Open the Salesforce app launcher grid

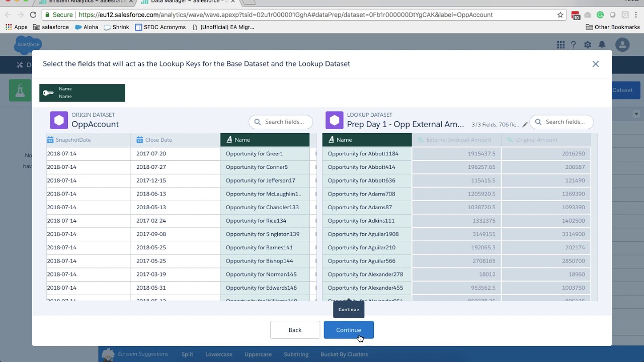coord(560,45)
